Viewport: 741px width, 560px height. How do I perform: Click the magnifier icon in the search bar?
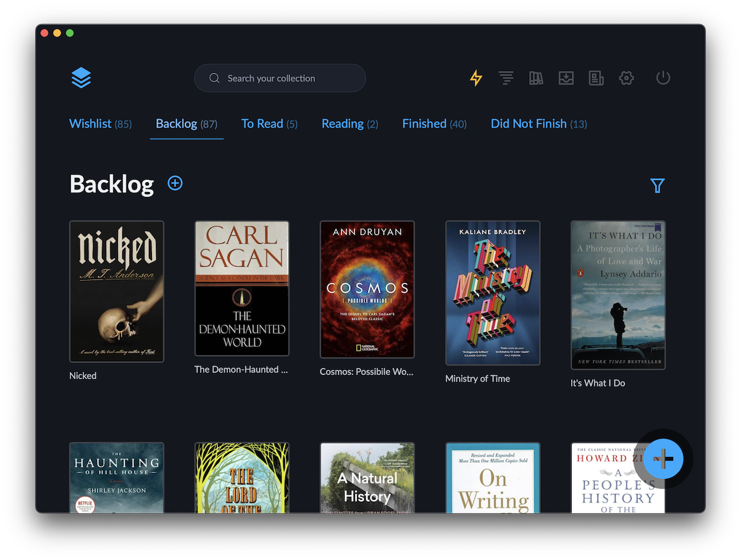pyautogui.click(x=214, y=78)
